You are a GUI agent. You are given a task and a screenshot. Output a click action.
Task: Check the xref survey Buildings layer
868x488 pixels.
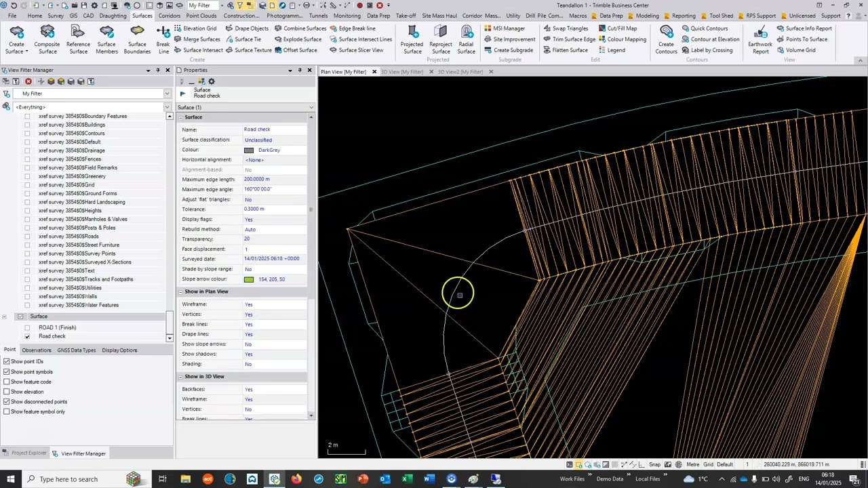(28, 125)
